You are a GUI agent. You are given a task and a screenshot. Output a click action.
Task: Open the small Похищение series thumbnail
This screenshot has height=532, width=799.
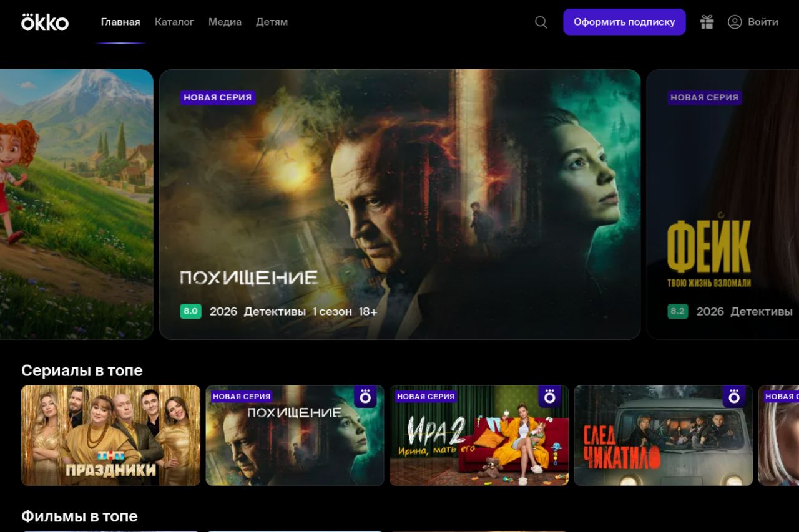295,435
